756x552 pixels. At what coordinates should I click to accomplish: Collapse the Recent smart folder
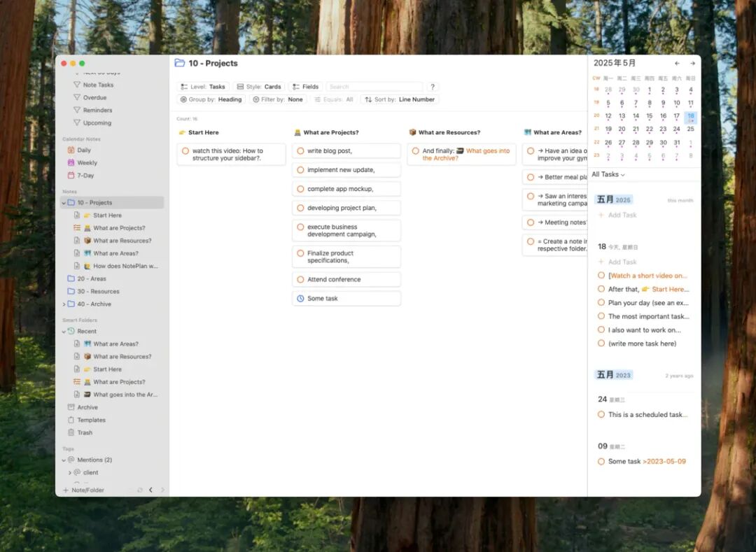[64, 332]
